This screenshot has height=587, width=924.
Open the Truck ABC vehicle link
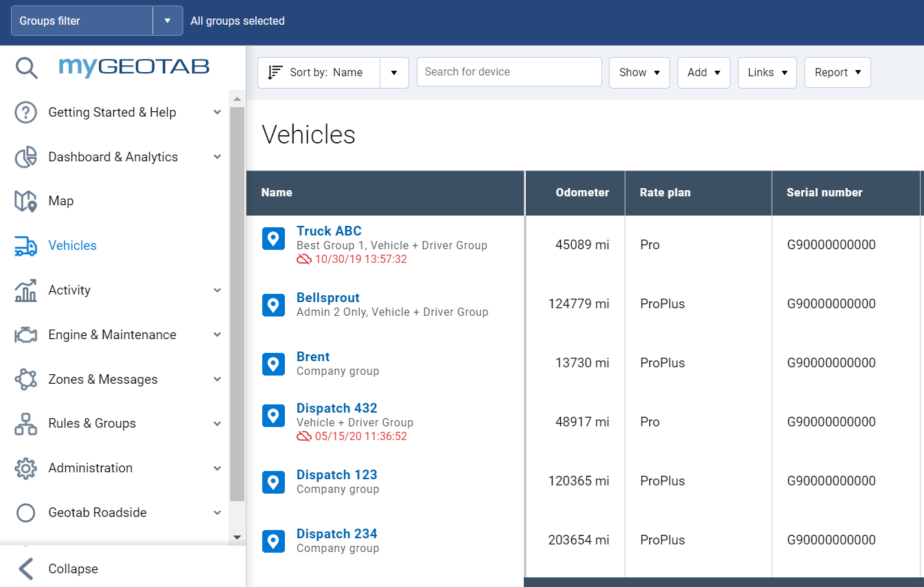[329, 231]
